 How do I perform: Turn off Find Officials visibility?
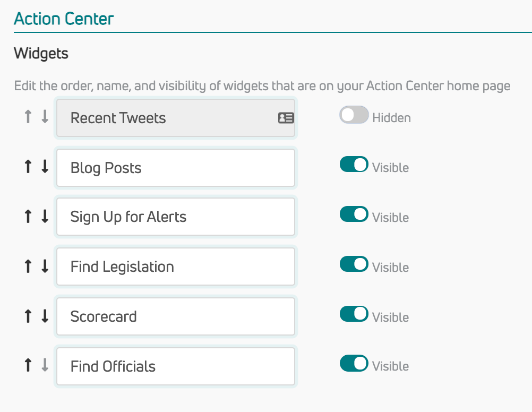click(x=354, y=364)
